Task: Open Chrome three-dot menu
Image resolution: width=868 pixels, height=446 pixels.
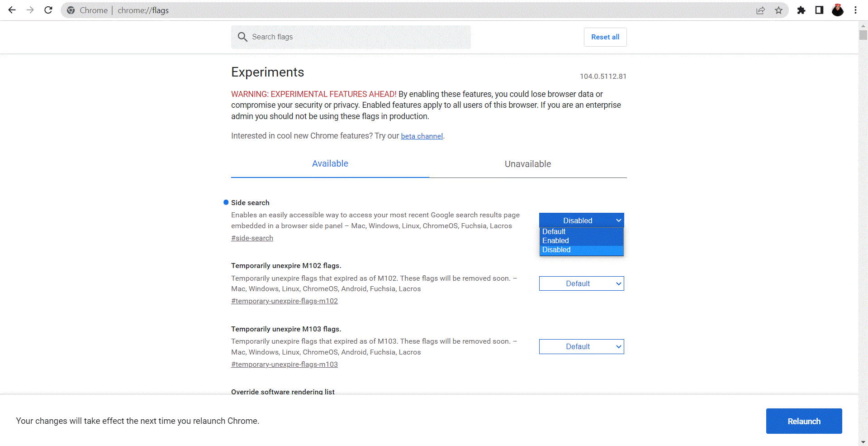Action: (x=855, y=10)
